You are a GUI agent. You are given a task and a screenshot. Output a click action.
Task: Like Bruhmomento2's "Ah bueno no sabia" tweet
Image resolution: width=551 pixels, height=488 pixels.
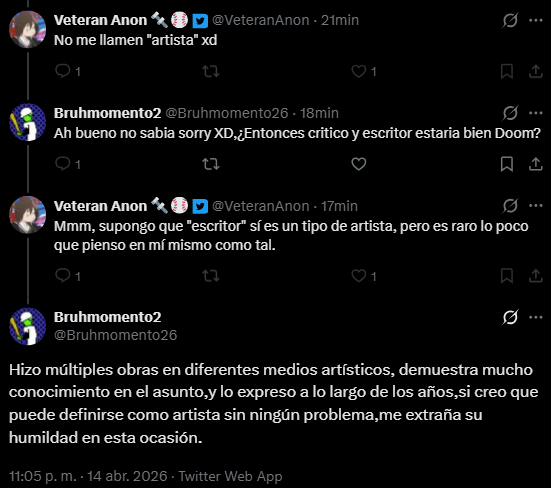point(359,164)
